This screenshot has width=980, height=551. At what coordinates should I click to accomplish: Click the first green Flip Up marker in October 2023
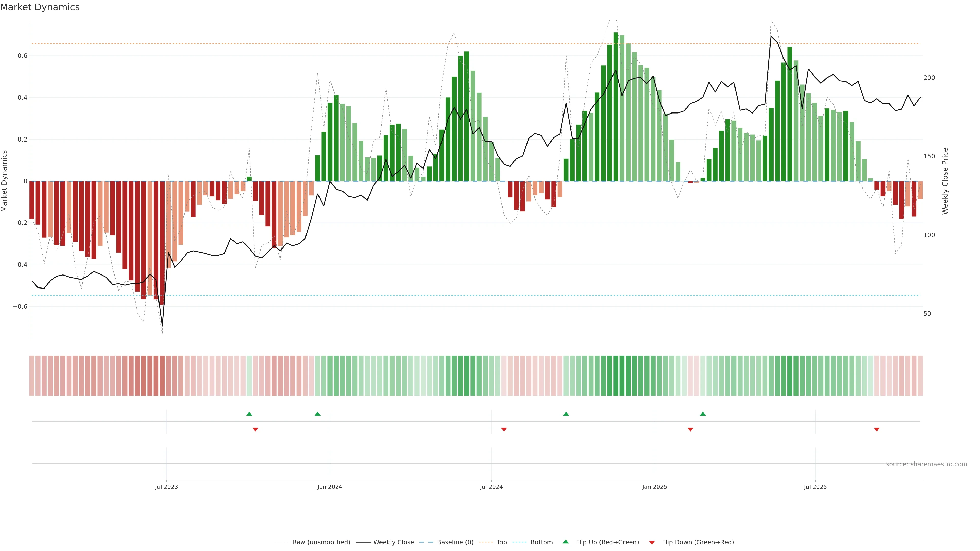[249, 414]
